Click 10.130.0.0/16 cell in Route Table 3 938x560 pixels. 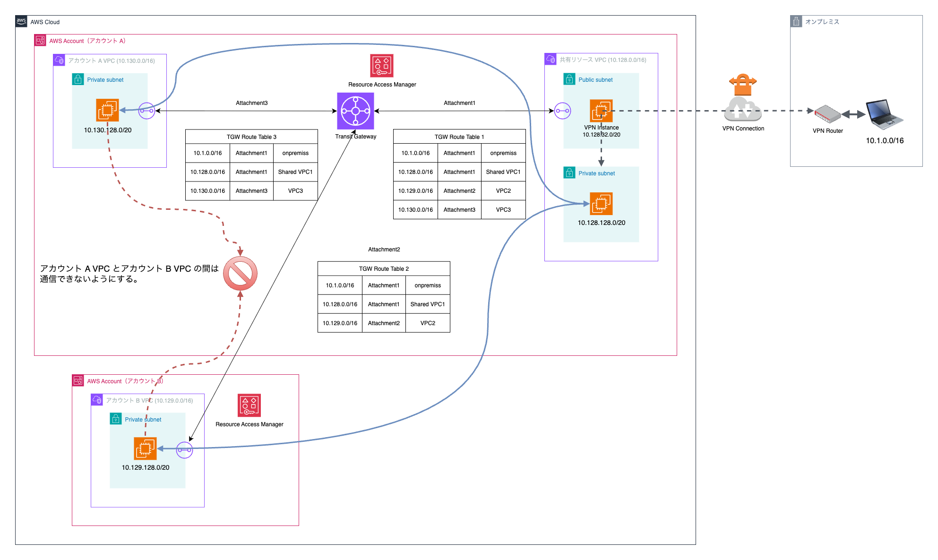[207, 191]
